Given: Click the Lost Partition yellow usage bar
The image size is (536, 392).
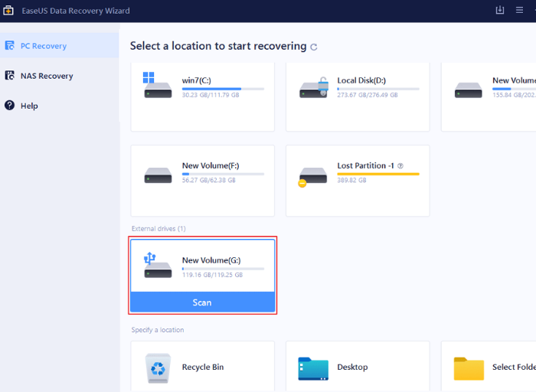Looking at the screenshot, I should tap(378, 175).
